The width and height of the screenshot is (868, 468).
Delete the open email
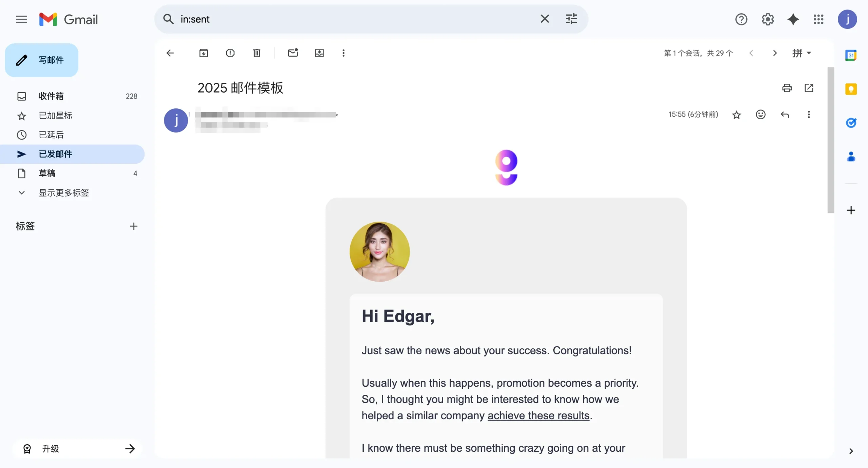pos(257,53)
